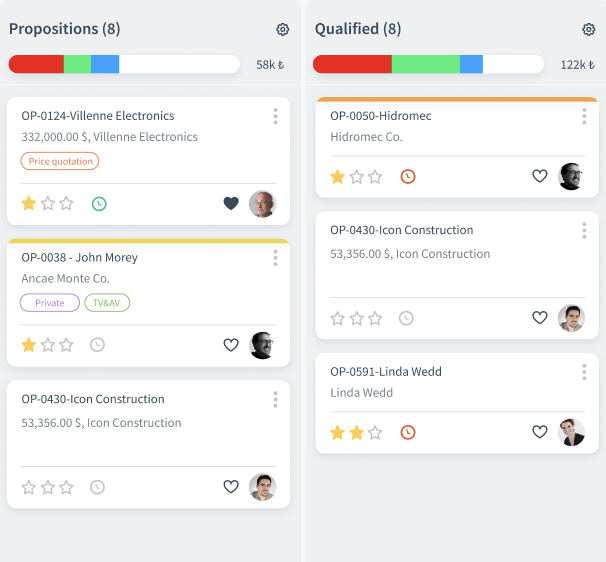Click the TV&AV tag
The width and height of the screenshot is (606, 562).
107,303
